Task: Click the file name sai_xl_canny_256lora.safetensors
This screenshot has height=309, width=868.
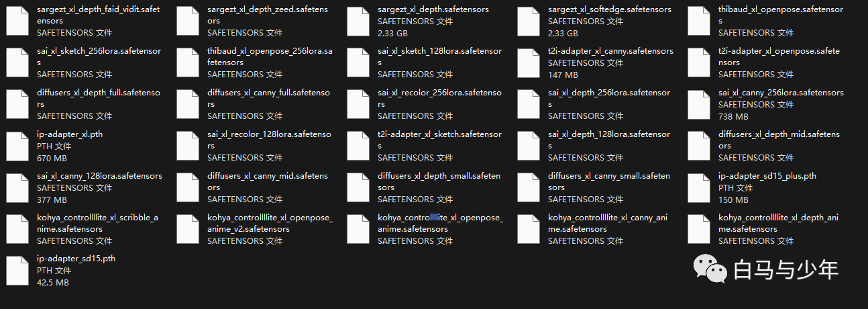Action: point(781,93)
